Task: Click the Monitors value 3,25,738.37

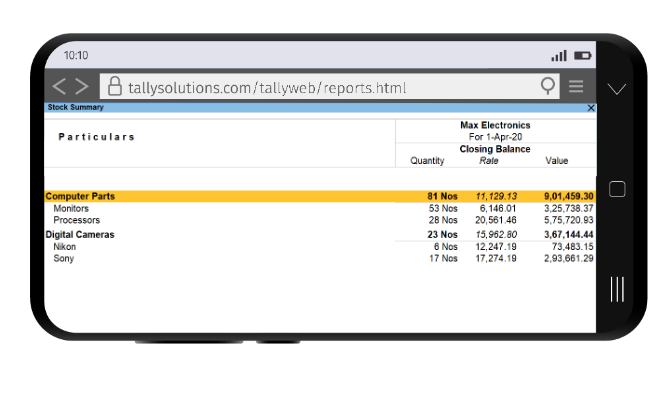Action: coord(569,208)
